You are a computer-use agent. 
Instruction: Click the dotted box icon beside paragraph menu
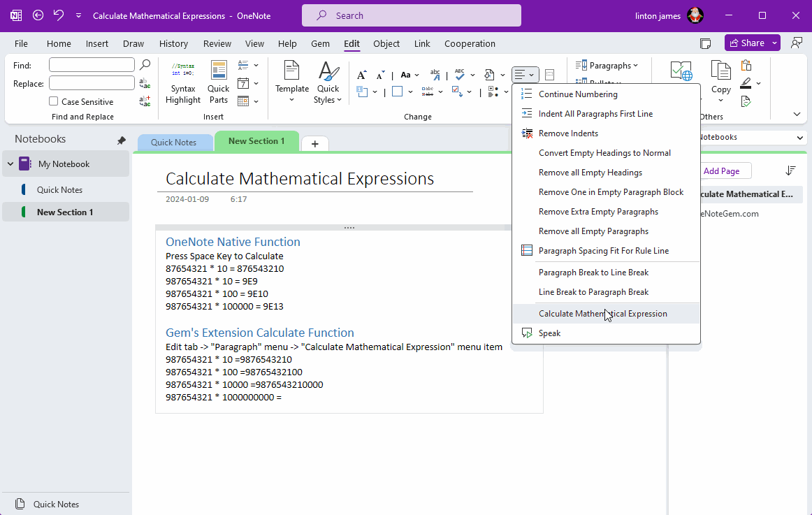point(549,75)
